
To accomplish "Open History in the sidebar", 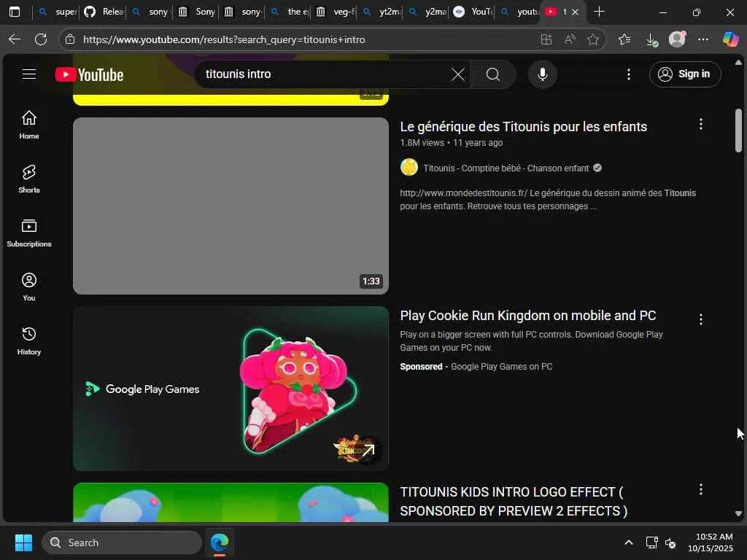I will (29, 341).
